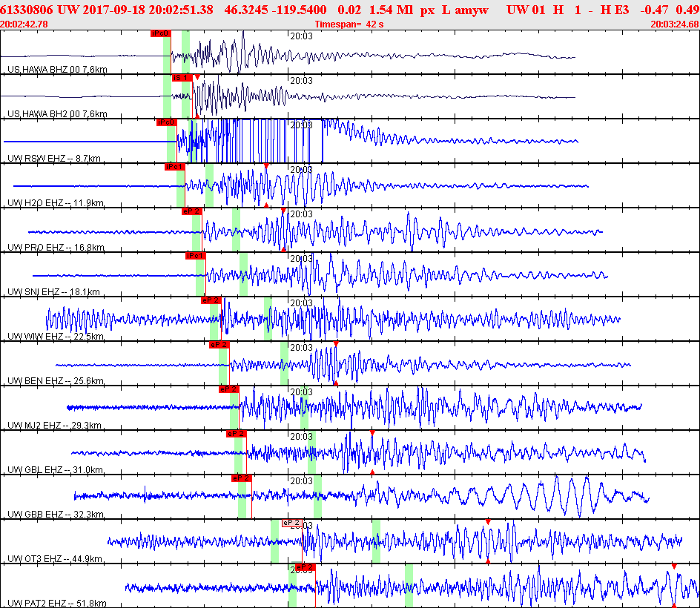Click the origin time 20:02:51.38 in the header
700x608 pixels.
[x=181, y=10]
